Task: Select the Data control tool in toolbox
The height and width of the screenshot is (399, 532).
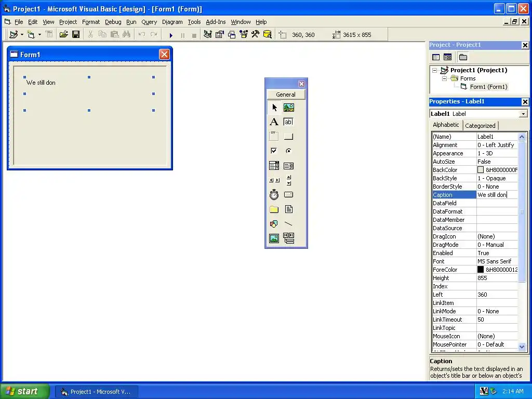Action: (289, 238)
